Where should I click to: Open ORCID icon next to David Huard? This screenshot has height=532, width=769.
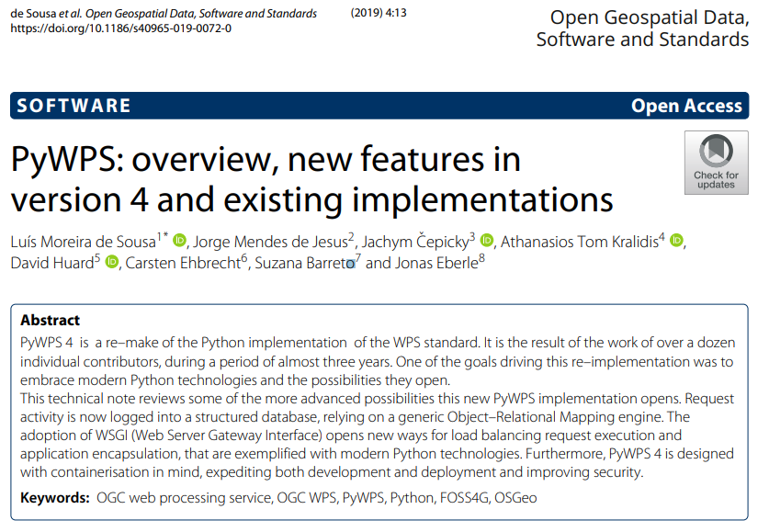pos(112,262)
